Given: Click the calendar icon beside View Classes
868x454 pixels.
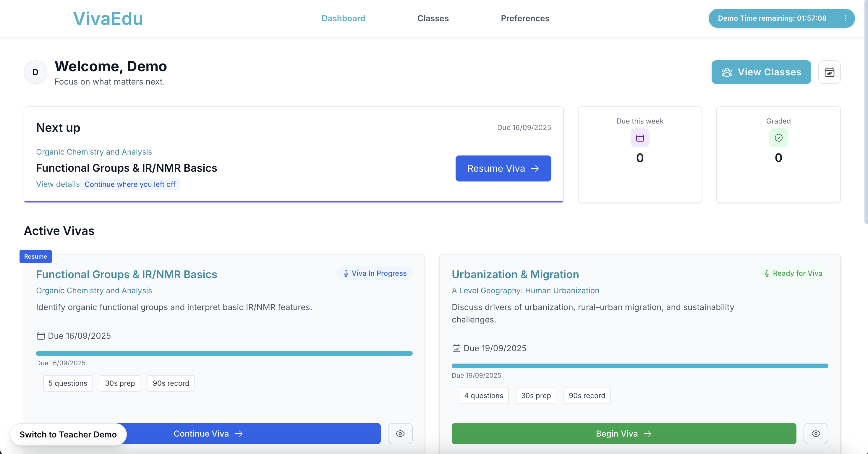Looking at the screenshot, I should pyautogui.click(x=829, y=72).
